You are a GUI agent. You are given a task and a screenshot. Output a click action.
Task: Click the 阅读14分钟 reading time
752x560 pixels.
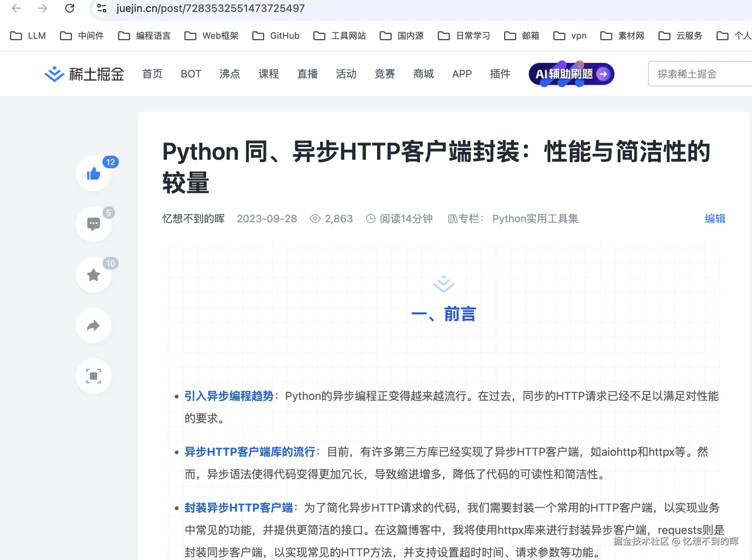399,219
